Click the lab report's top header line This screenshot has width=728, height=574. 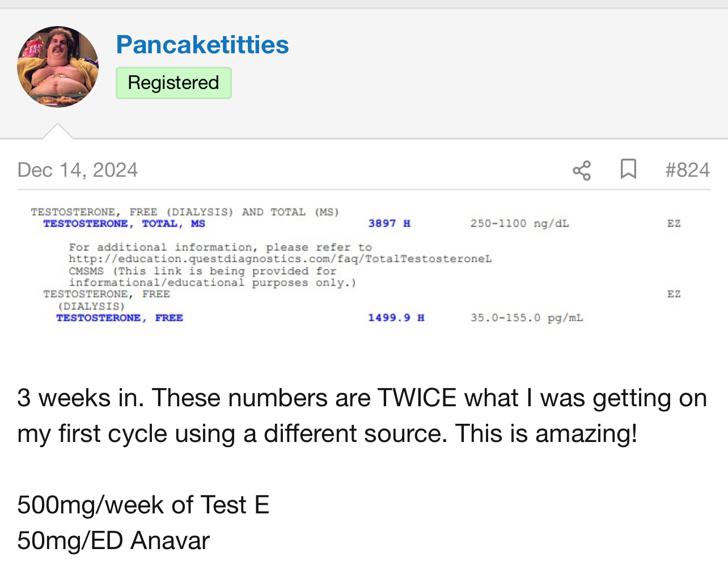pos(185,212)
